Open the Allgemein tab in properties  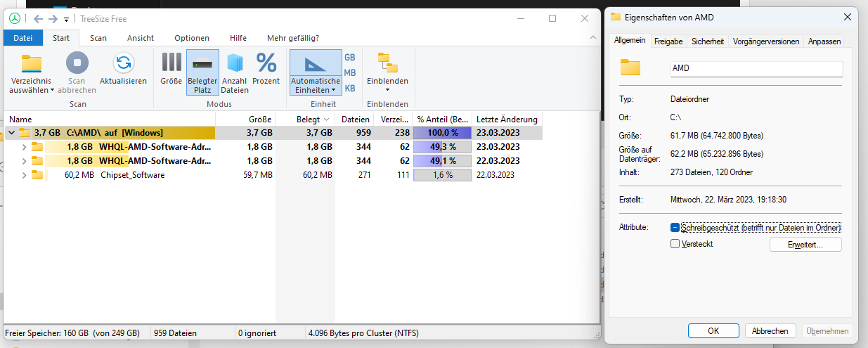pos(630,41)
